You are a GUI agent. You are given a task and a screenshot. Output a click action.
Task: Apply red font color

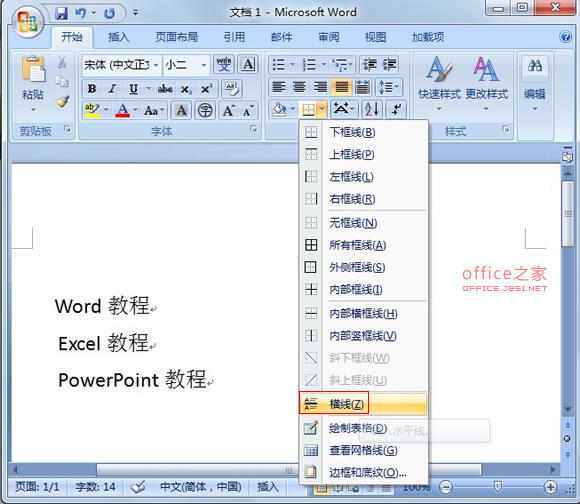pyautogui.click(x=122, y=110)
